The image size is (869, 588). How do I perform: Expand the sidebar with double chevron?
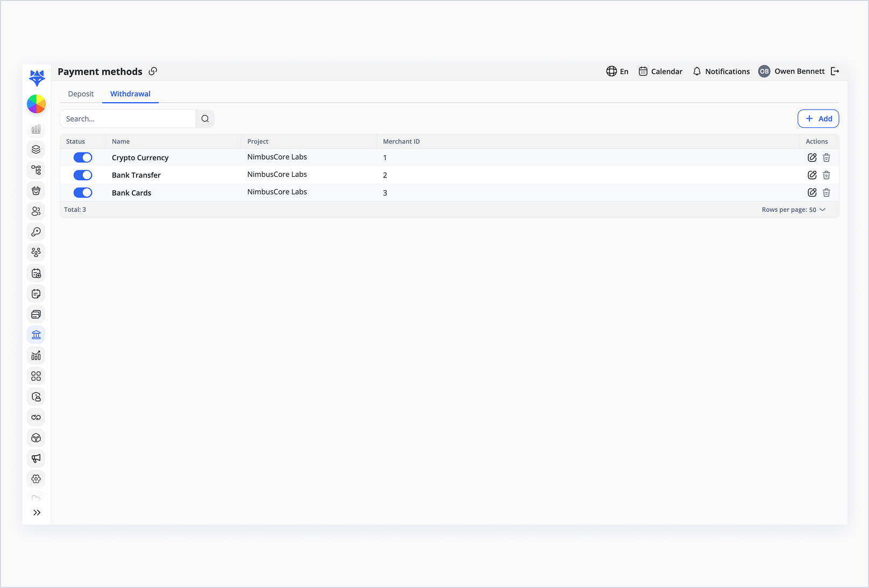[37, 513]
